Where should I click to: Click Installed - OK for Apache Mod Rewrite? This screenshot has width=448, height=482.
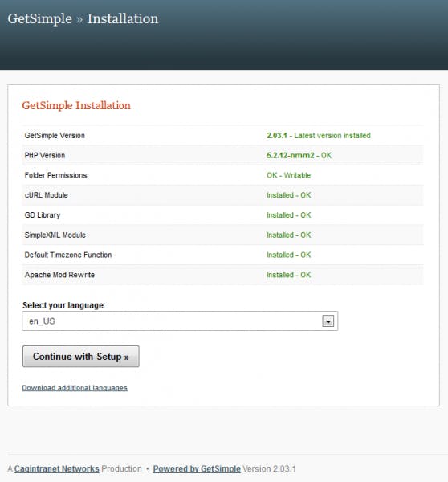click(288, 275)
